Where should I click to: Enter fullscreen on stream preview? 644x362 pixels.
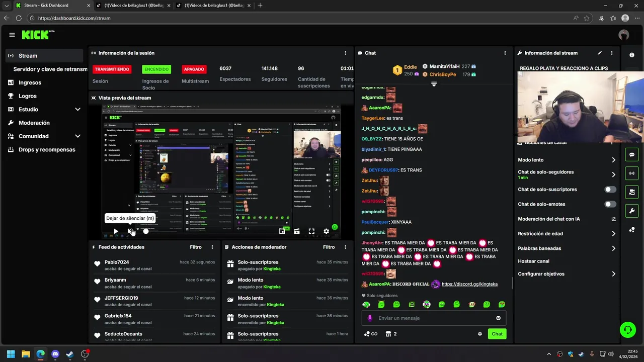(x=311, y=231)
